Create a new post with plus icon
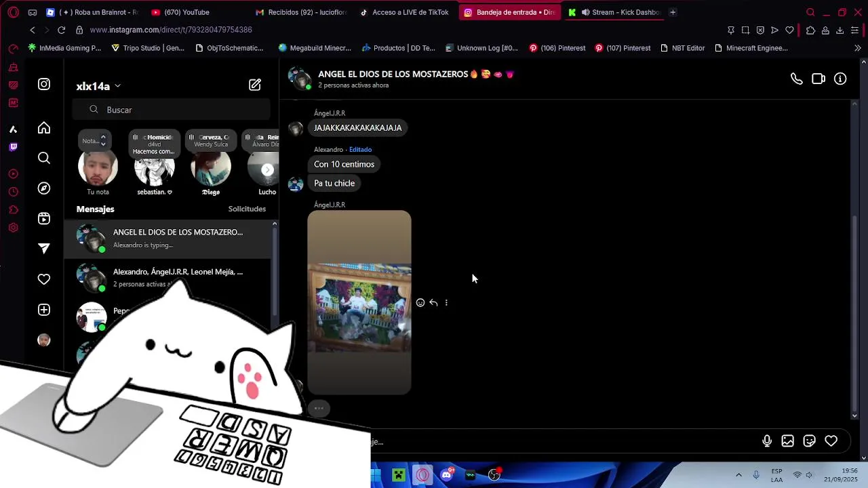 (44, 310)
